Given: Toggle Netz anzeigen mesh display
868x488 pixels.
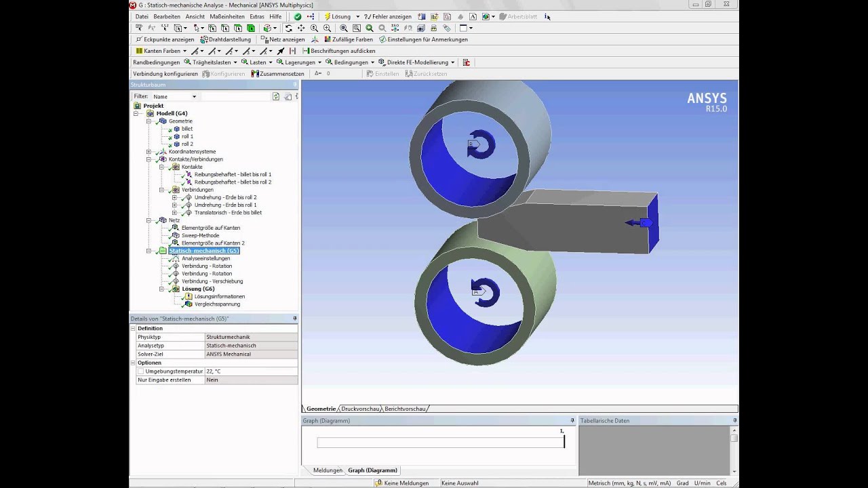Looking at the screenshot, I should 283,39.
